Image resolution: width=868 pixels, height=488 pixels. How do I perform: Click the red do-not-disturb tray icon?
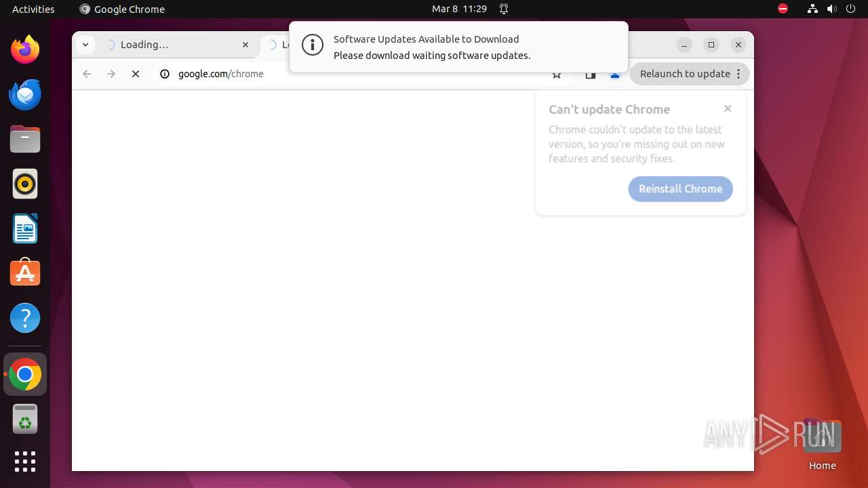tap(783, 9)
